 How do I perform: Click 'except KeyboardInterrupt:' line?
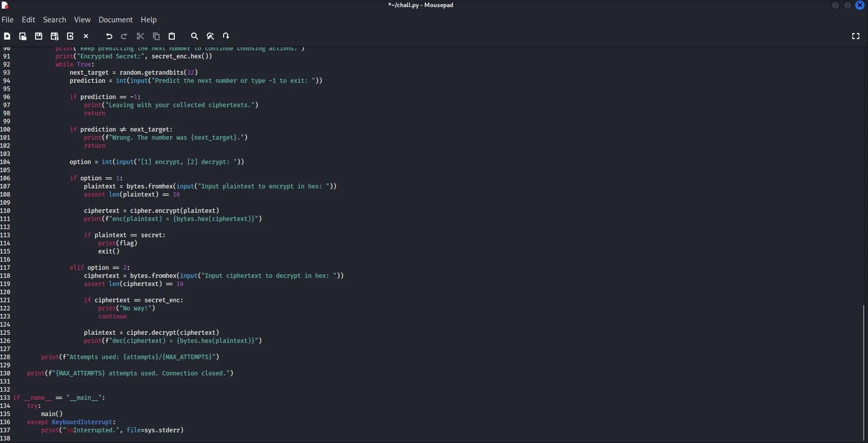71,422
